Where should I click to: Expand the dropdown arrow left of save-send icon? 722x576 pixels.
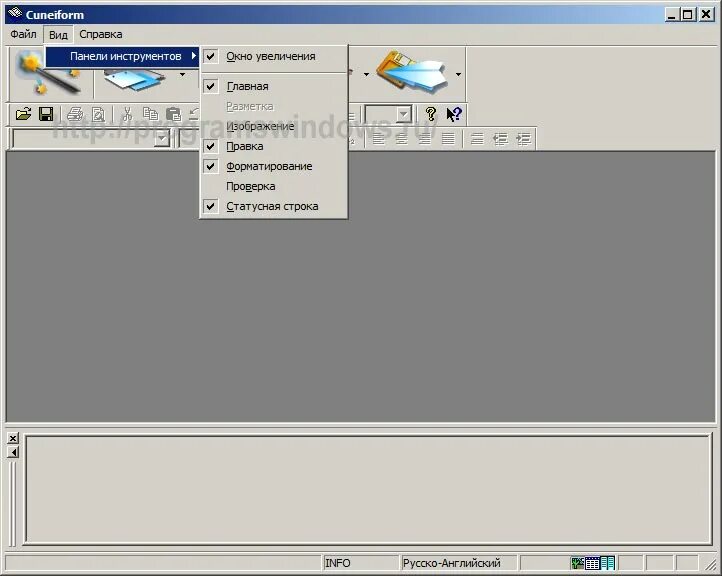point(366,74)
